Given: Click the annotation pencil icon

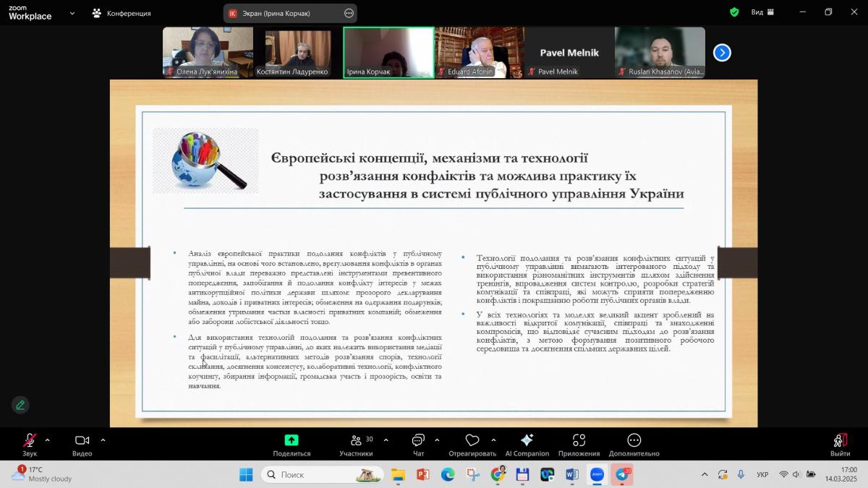Looking at the screenshot, I should 20,405.
